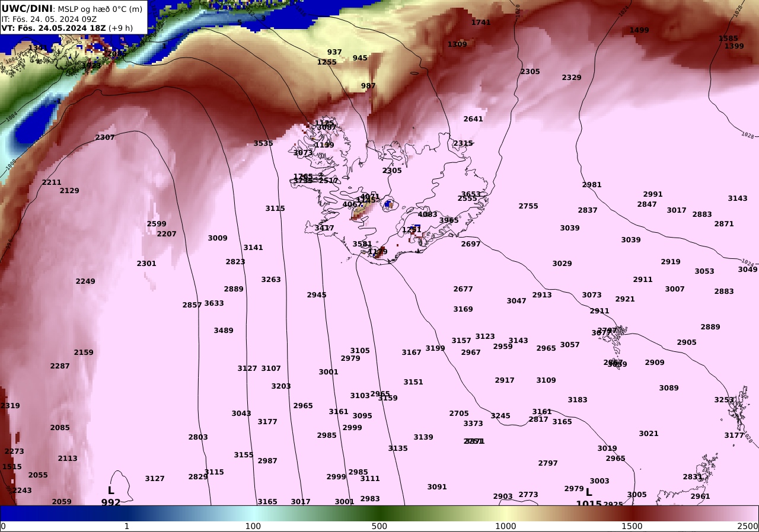Click the height value 3203
The height and width of the screenshot is (532, 759).
[x=281, y=386]
